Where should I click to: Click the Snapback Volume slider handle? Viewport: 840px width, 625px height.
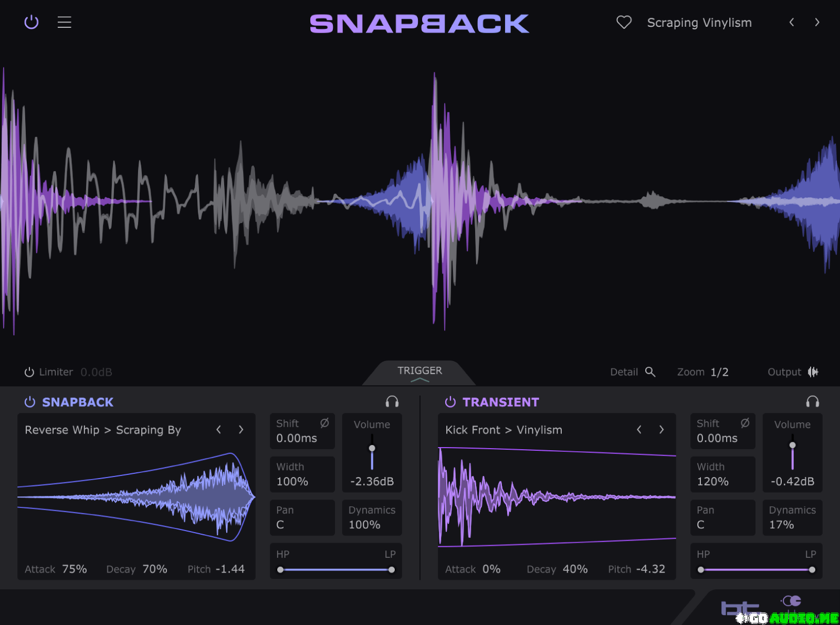(x=372, y=448)
